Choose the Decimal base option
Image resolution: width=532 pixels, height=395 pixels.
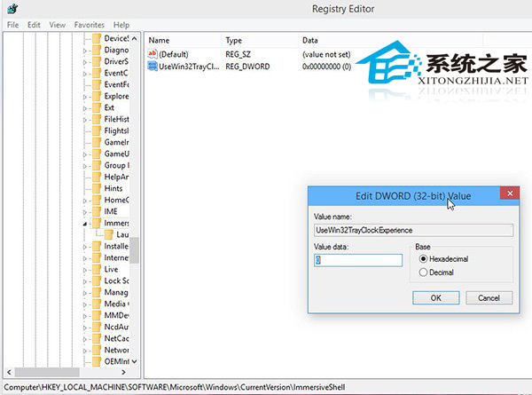coord(423,273)
